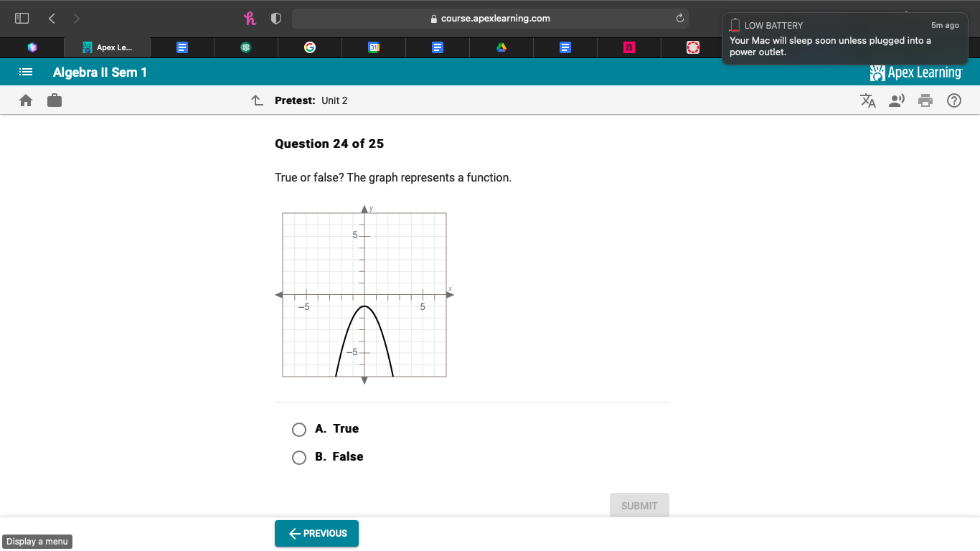Screen dimensions: 980x551
Task: Open the Honey extension icon
Action: point(250,19)
